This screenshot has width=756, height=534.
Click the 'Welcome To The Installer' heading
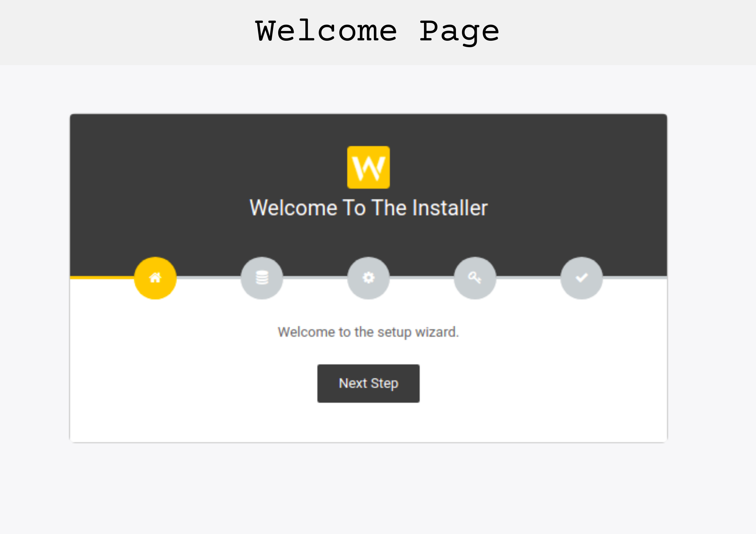pos(368,208)
